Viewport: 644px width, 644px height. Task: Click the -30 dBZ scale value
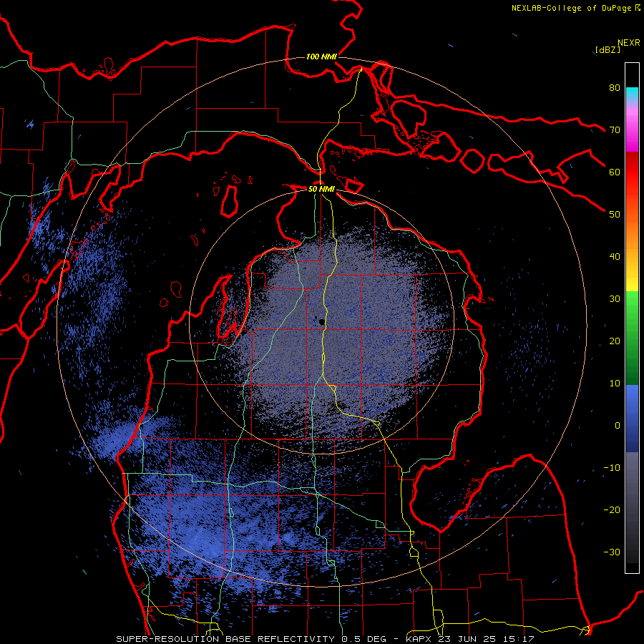tap(612, 552)
